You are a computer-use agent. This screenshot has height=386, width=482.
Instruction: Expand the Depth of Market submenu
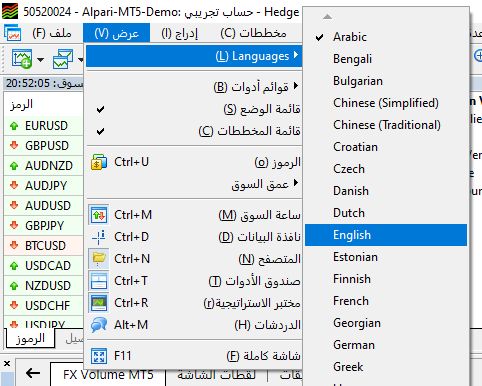pos(195,184)
